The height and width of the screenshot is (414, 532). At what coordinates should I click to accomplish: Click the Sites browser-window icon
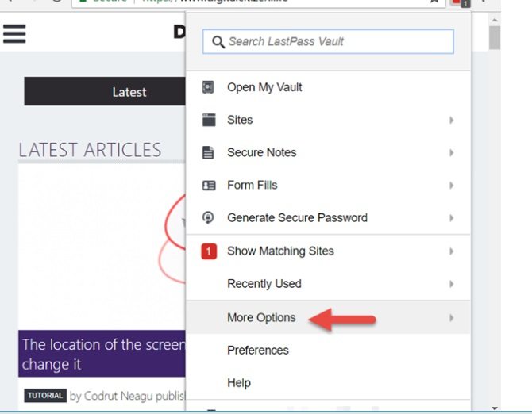209,120
